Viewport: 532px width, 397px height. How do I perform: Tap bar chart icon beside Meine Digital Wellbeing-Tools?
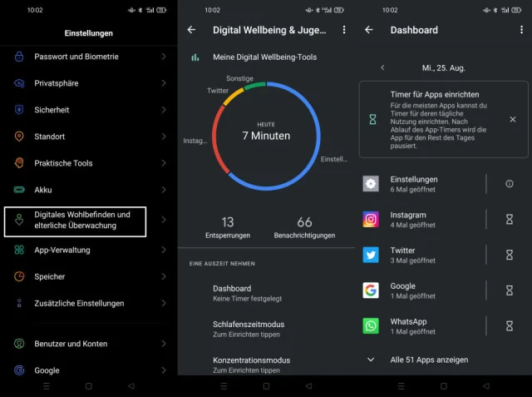pos(195,57)
